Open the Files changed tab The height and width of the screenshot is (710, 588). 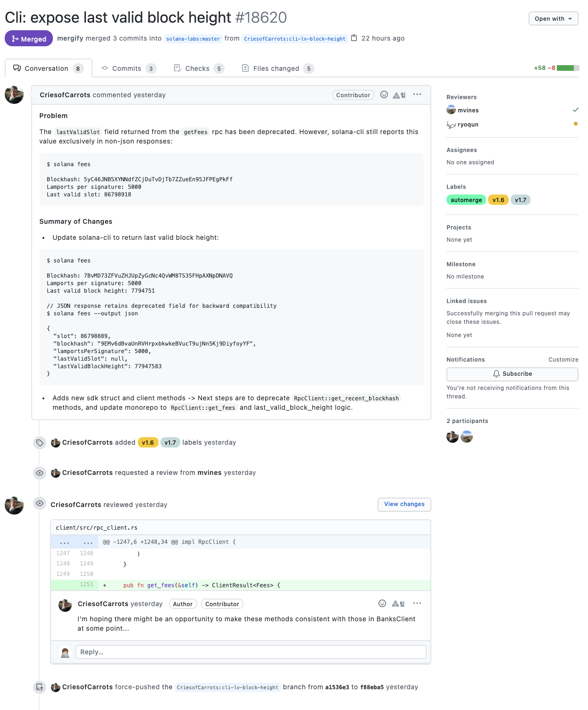pos(277,68)
